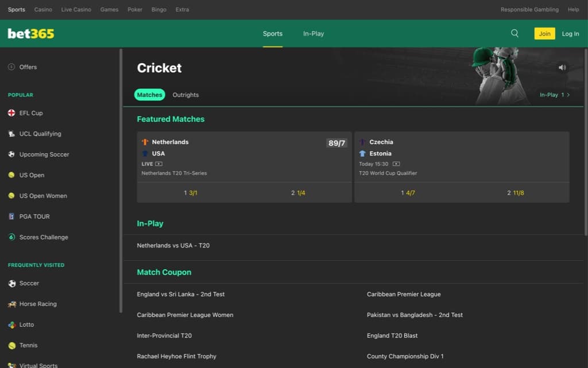Screen dimensions: 588x368
Task: Open Caribbean Premier League coupon
Action: 404,294
